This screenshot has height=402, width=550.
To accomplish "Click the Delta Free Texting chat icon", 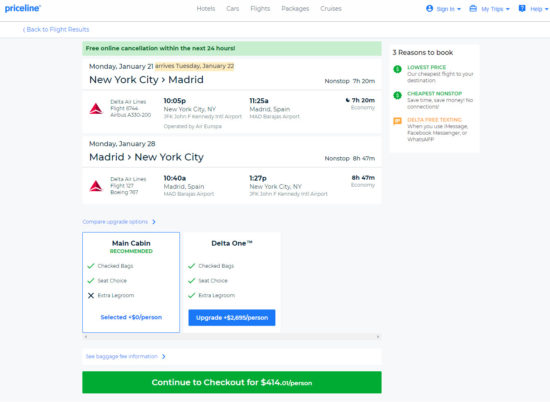I will (397, 121).
